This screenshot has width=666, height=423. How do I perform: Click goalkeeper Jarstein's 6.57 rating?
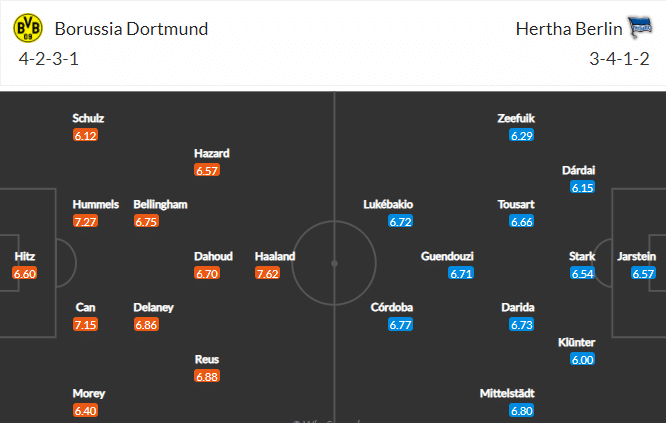[643, 273]
